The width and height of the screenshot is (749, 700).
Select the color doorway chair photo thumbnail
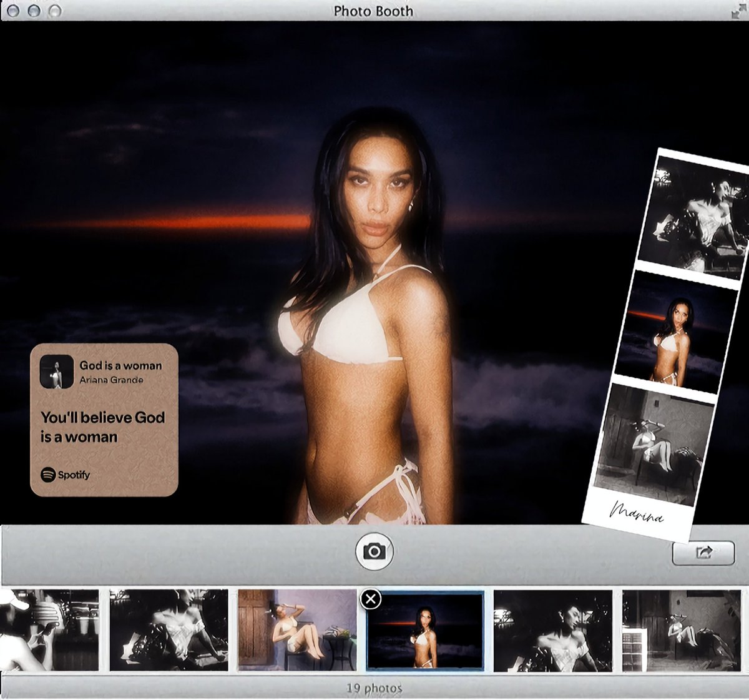click(x=296, y=630)
